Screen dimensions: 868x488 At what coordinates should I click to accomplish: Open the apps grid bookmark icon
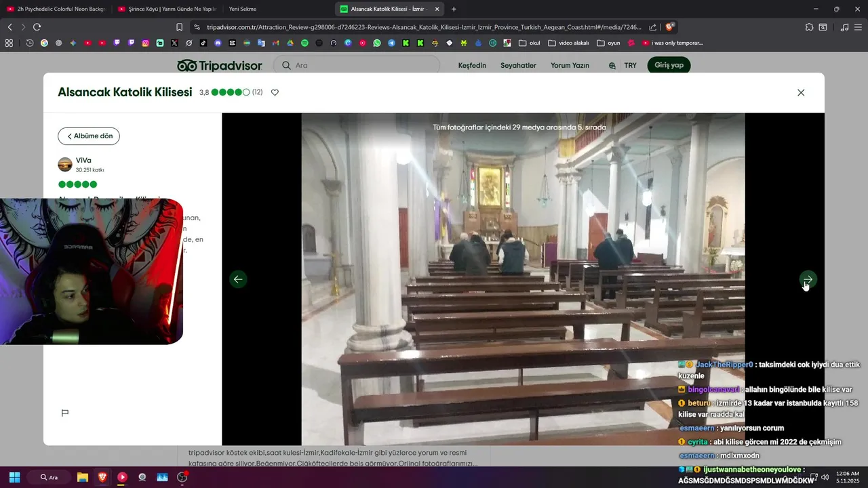coord(9,43)
